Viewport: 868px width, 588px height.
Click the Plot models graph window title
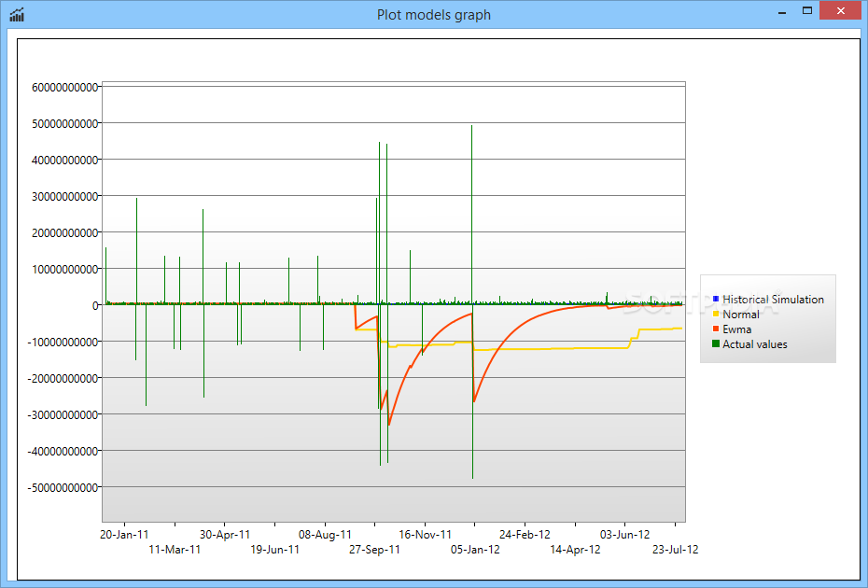pyautogui.click(x=434, y=15)
